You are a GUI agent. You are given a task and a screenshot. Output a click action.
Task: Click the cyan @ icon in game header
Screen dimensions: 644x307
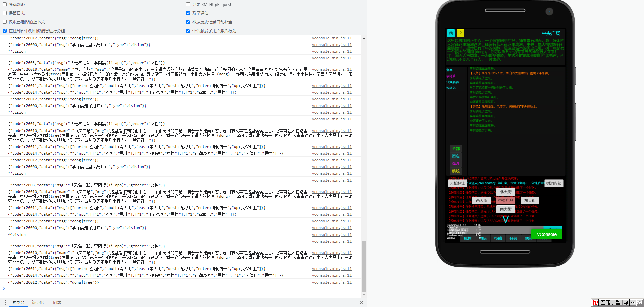tap(451, 33)
